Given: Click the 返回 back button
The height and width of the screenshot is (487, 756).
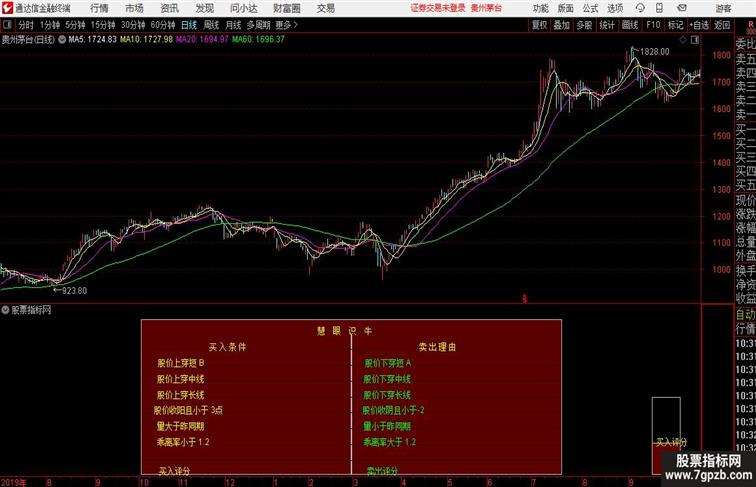Looking at the screenshot, I should [722, 25].
